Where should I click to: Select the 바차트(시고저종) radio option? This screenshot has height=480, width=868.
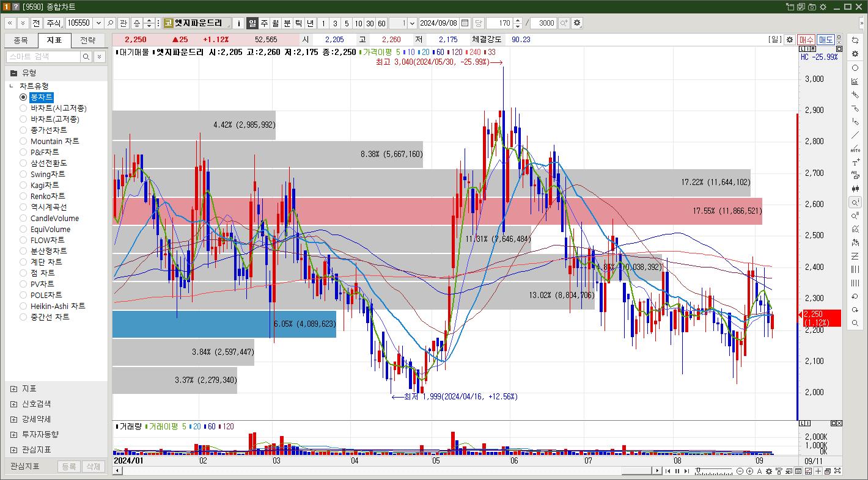23,108
